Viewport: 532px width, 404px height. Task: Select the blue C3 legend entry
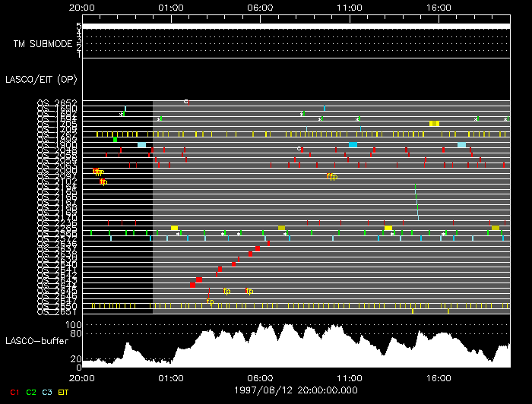click(x=49, y=391)
